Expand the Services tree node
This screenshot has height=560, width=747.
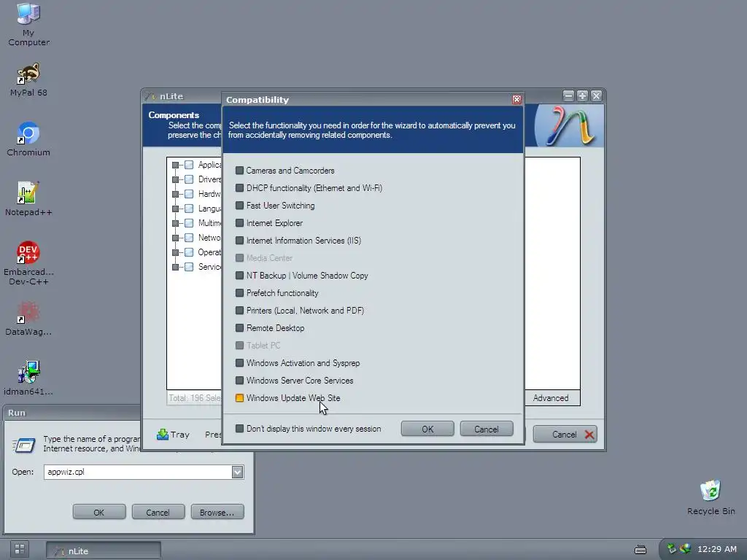pyautogui.click(x=175, y=267)
